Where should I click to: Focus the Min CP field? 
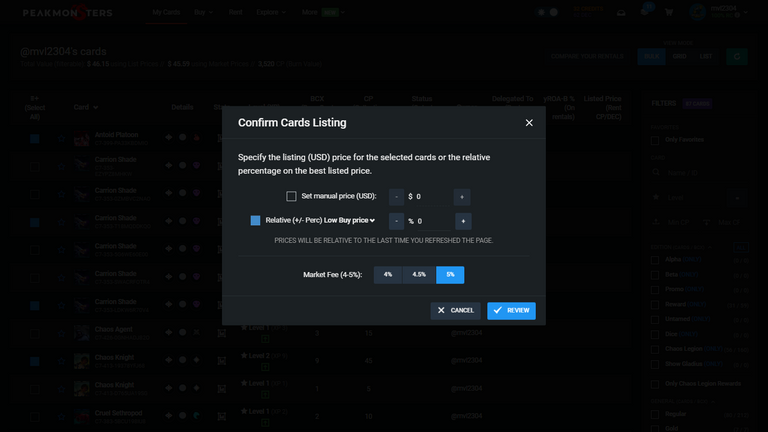[678, 222]
